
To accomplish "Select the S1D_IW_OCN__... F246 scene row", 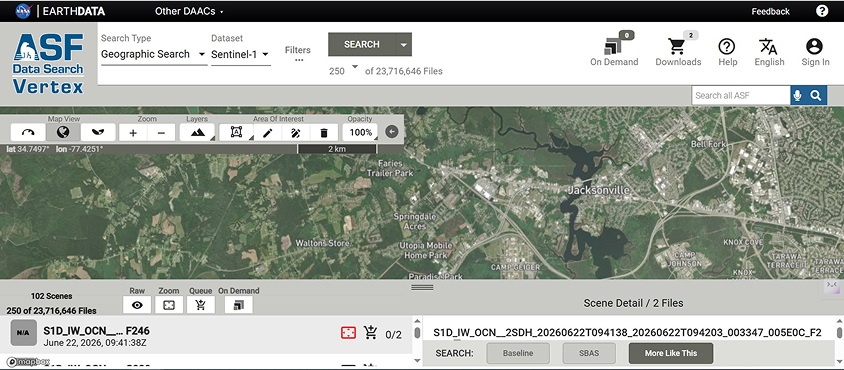I will tap(206, 334).
